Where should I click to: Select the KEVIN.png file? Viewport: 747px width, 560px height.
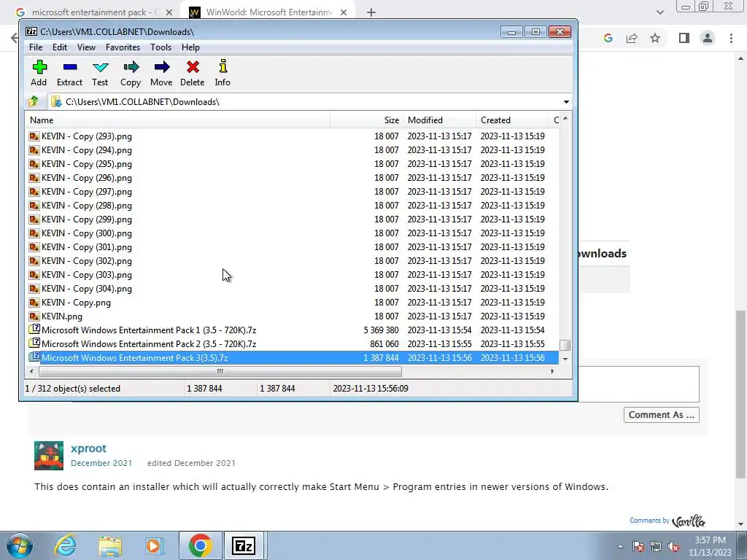[x=62, y=316]
